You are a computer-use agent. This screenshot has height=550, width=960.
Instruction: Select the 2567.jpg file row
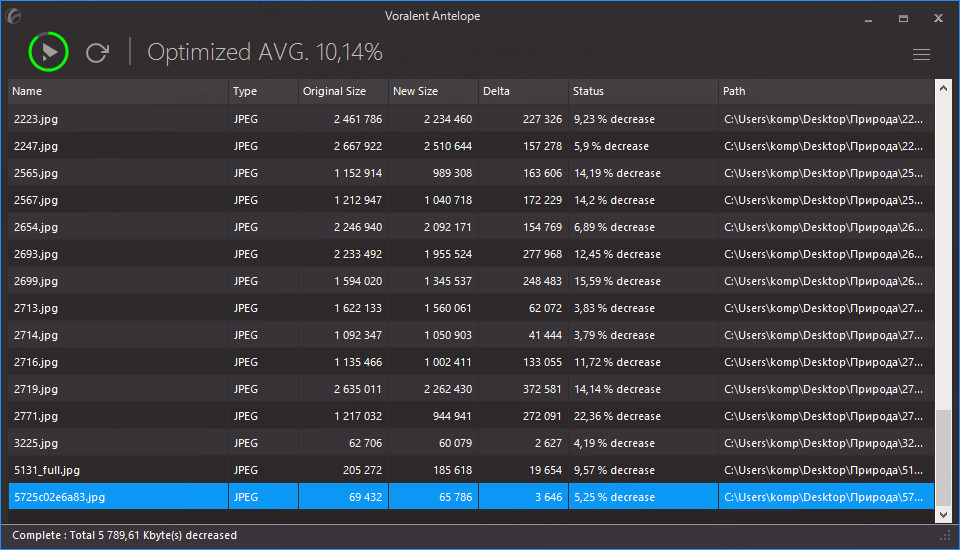(x=471, y=200)
